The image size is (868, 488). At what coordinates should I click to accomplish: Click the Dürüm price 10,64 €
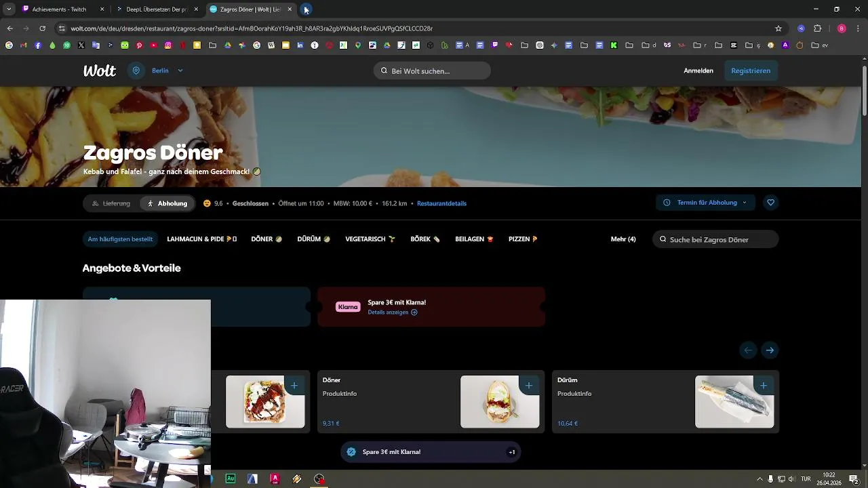[x=568, y=424]
